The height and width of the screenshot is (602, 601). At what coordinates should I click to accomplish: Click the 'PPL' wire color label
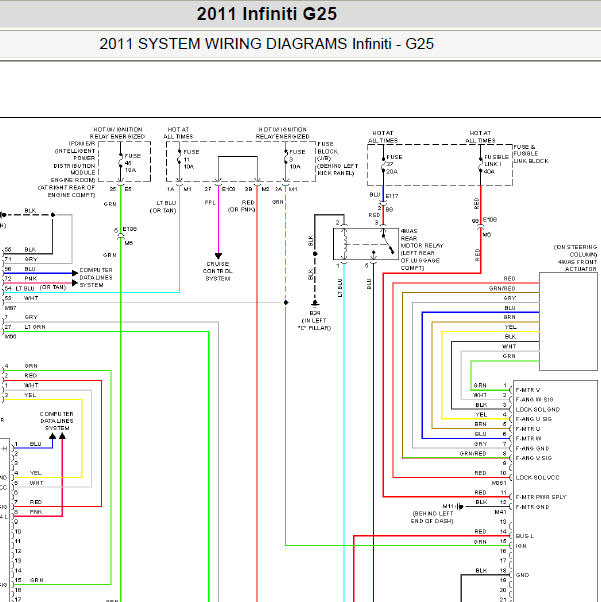[210, 202]
